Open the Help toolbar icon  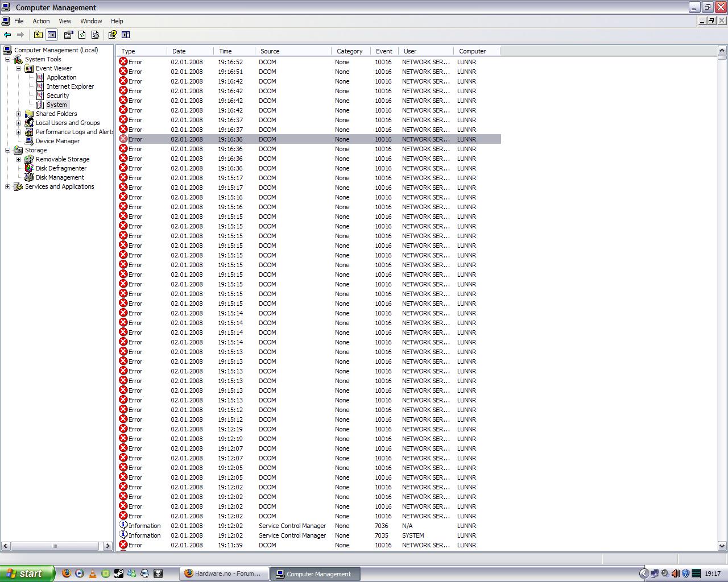[113, 35]
